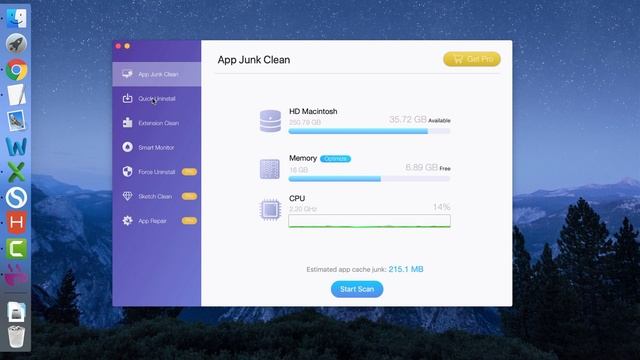Switch to Smart Monitor section
The height and width of the screenshot is (360, 640).
click(x=157, y=147)
